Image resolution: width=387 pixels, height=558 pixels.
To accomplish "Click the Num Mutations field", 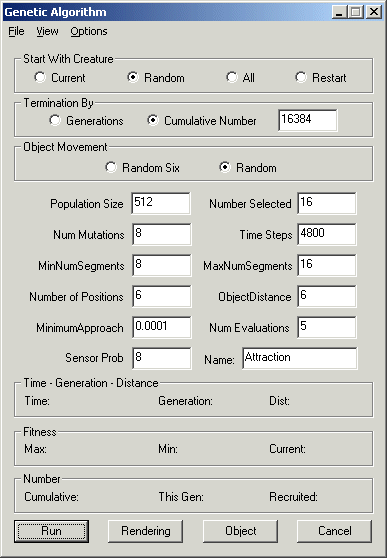I will pos(162,234).
